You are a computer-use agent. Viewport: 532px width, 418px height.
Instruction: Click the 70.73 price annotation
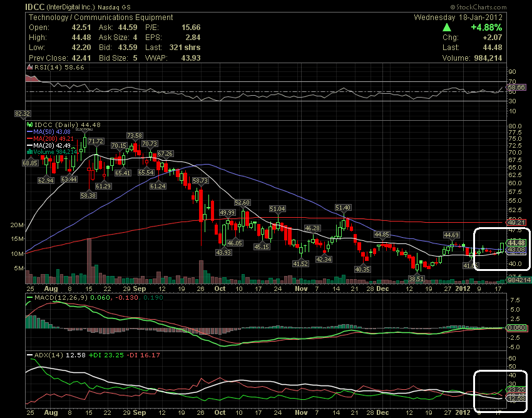point(150,143)
